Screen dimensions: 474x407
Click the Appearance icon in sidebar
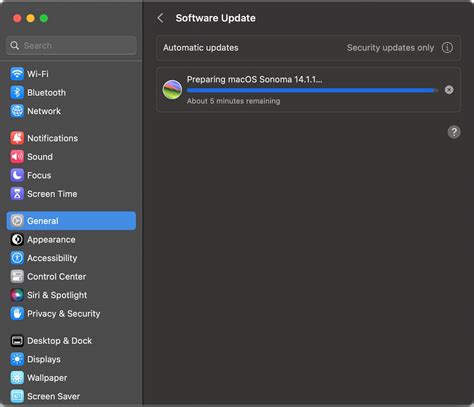[17, 239]
